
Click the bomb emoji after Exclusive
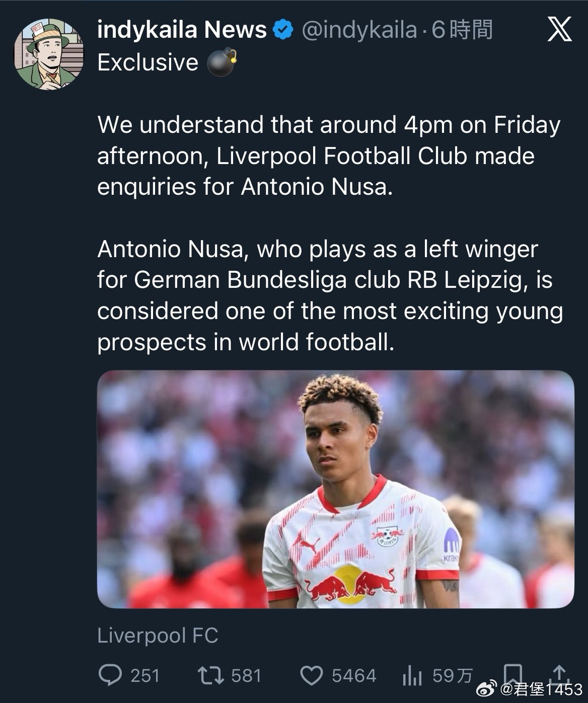[222, 63]
